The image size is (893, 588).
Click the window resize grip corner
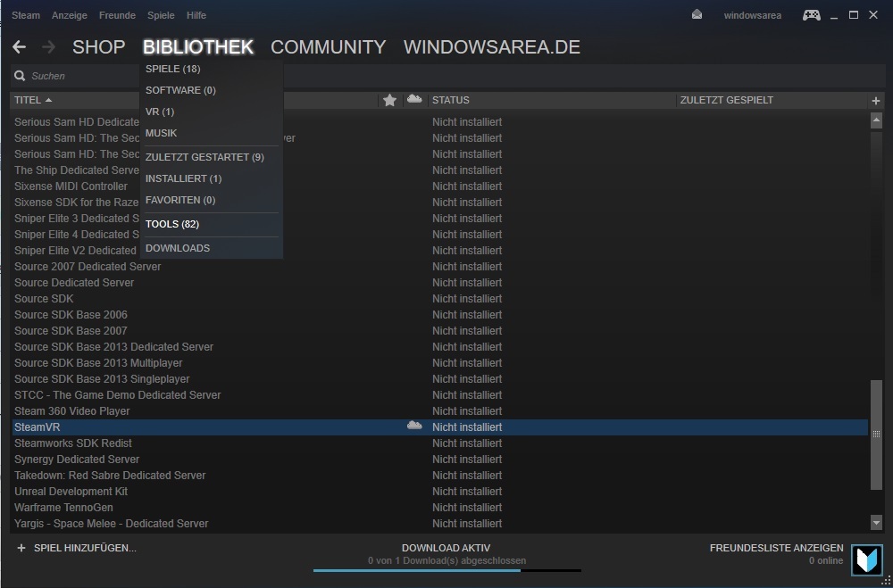coord(887,582)
